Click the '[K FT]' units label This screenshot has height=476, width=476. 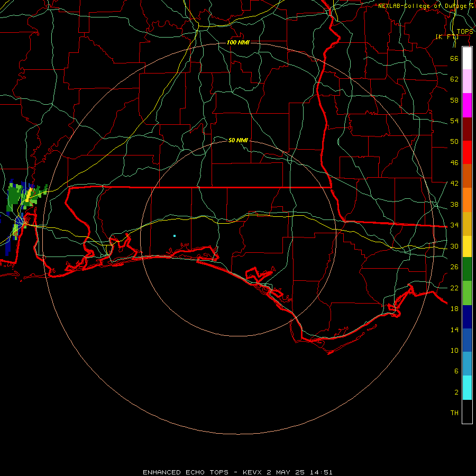click(447, 36)
